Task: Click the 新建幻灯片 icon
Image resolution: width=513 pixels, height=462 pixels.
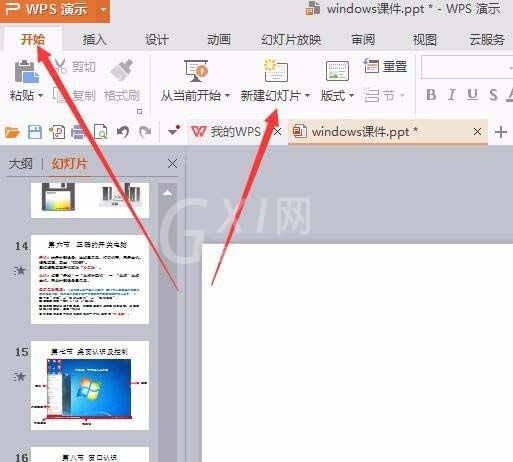Action: [276, 70]
